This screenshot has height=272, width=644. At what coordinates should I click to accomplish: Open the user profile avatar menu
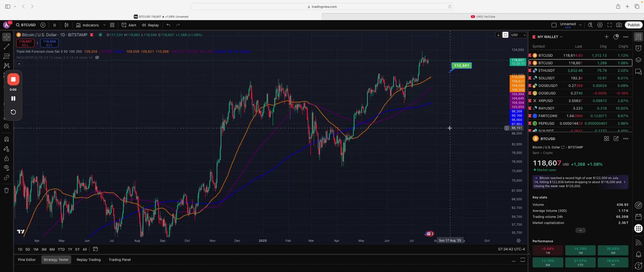[6, 25]
